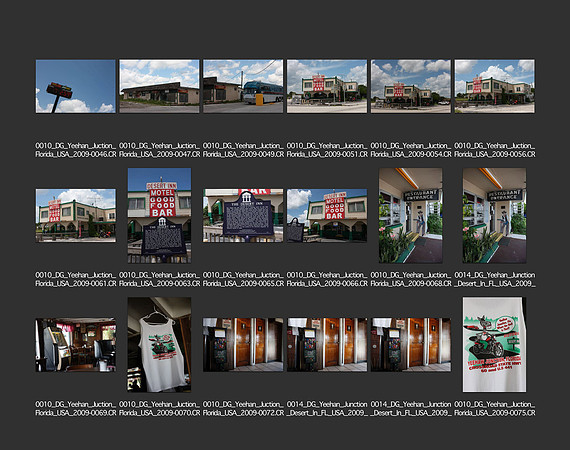Click the Desert Inn photo 2009-0051
Image resolution: width=570 pixels, height=450 pixels.
click(327, 86)
